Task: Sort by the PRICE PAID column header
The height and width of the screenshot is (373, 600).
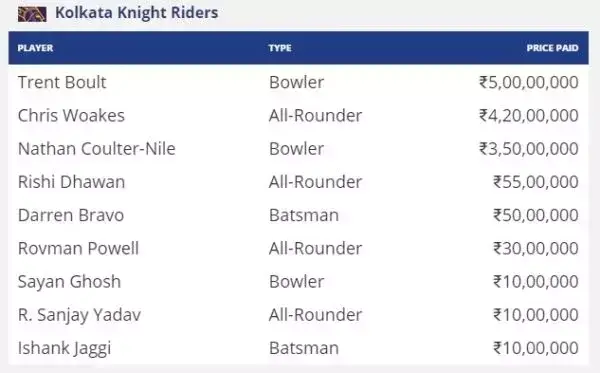Action: point(552,48)
